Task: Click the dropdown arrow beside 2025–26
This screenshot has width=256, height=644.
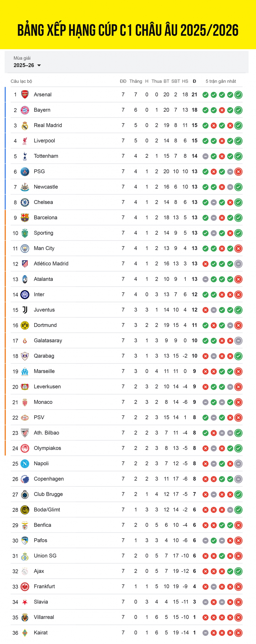Action: [39, 65]
